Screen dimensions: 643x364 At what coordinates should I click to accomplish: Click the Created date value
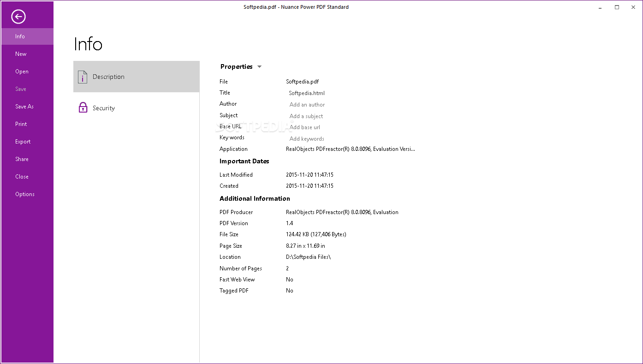(310, 186)
